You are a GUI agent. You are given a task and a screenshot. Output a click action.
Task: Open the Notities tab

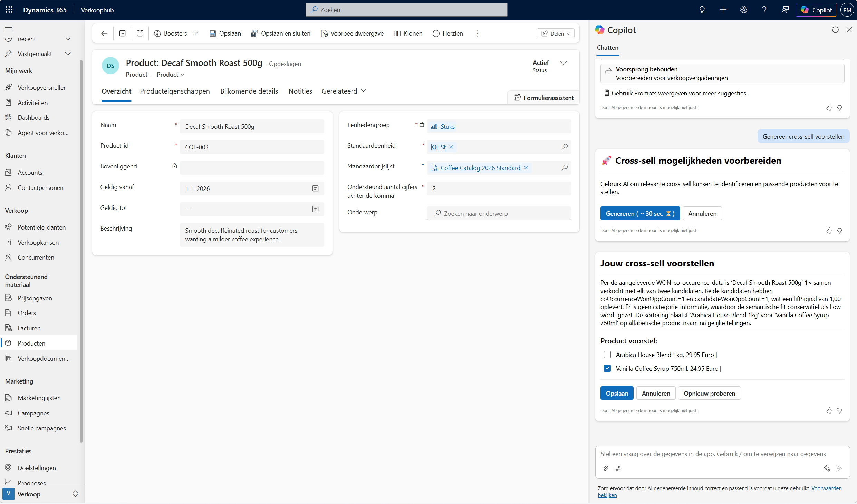click(x=300, y=91)
